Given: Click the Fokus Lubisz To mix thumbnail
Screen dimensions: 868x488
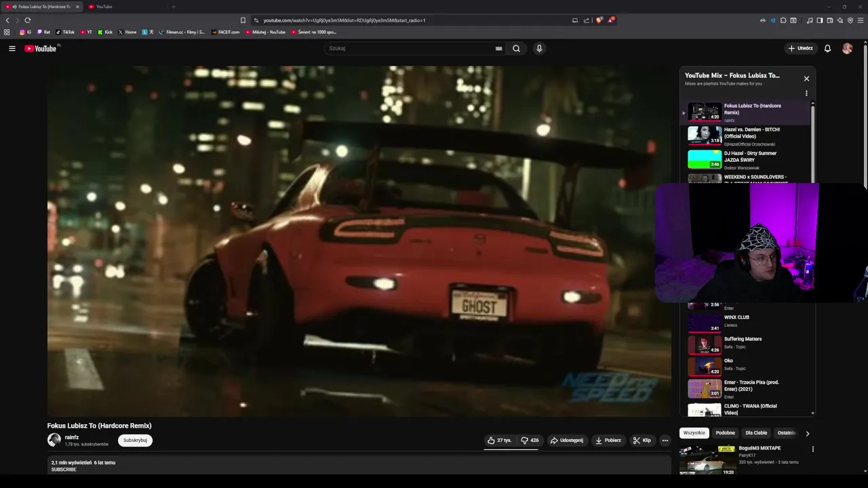Looking at the screenshot, I should tap(705, 112).
